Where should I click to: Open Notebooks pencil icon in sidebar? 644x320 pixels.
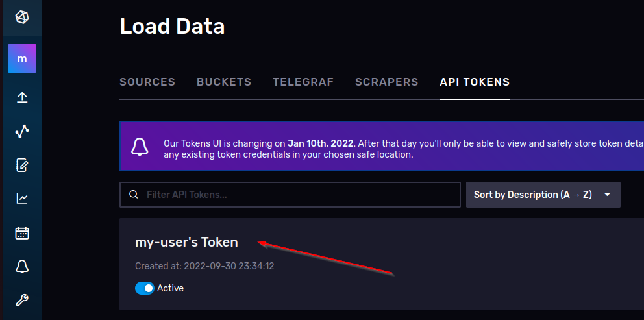(22, 166)
